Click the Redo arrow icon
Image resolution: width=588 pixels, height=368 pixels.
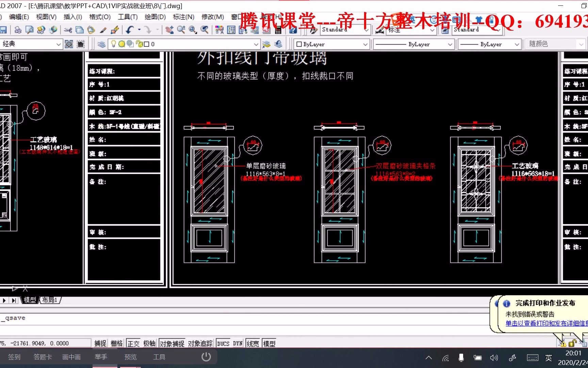coord(148,30)
